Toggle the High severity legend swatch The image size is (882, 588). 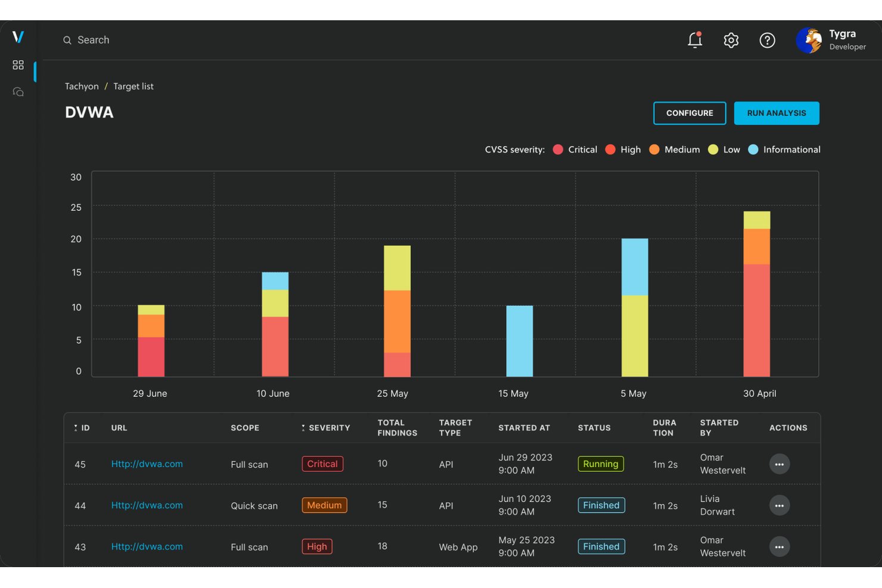[x=610, y=150]
